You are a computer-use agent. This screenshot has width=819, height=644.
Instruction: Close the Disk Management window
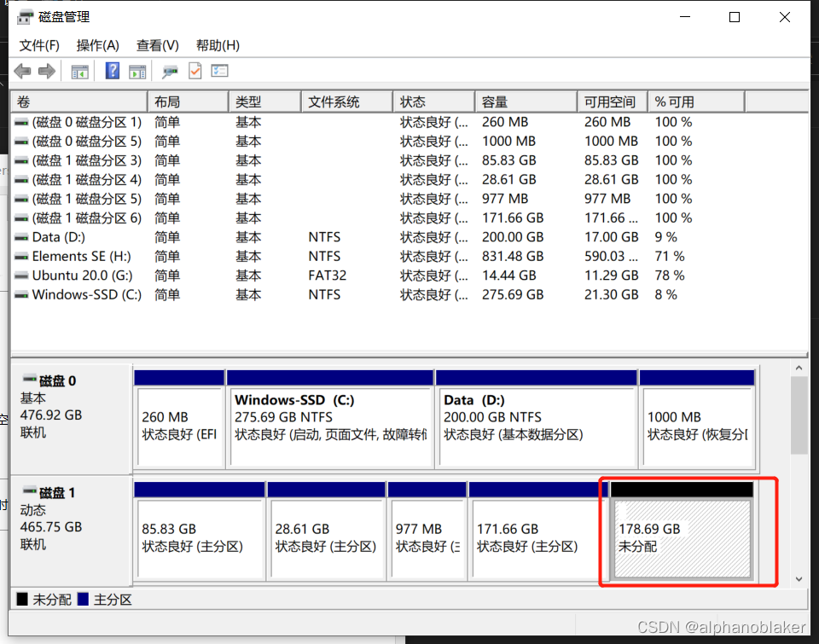click(785, 17)
